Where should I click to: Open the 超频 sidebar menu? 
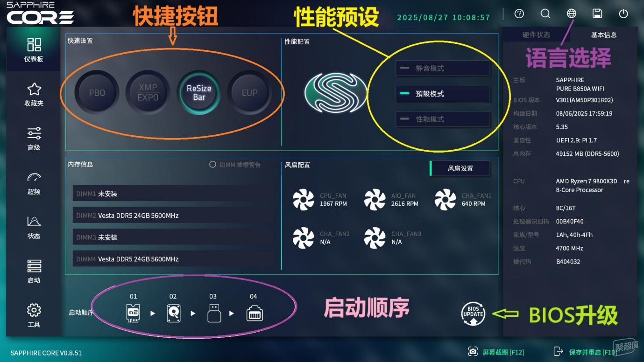coord(34,184)
